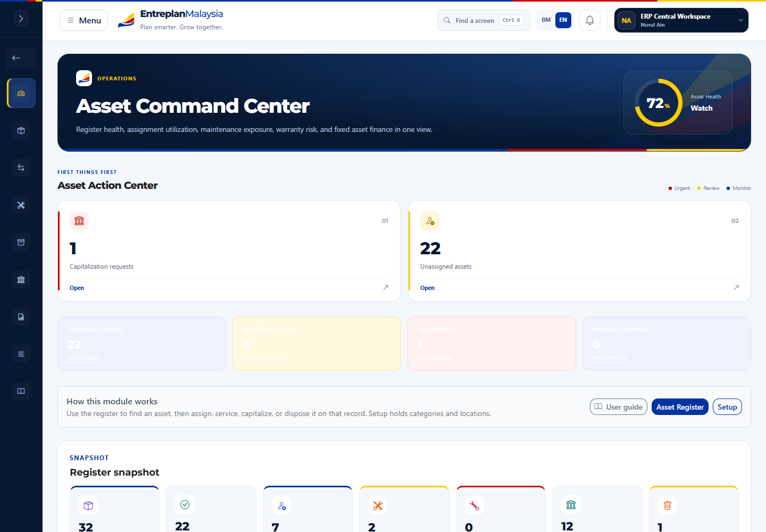This screenshot has width=766, height=532.
Task: Open the Unassigned assets link
Action: tap(427, 288)
